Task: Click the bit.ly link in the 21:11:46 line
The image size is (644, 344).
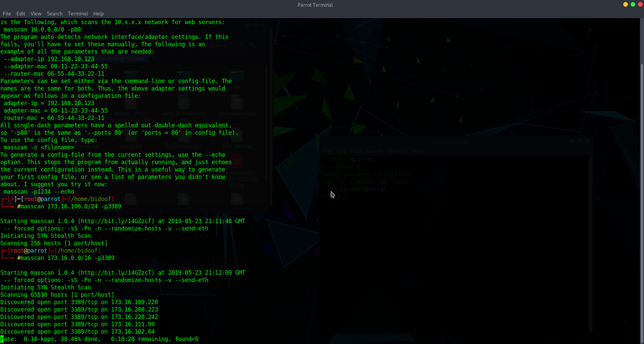Action: click(x=116, y=221)
